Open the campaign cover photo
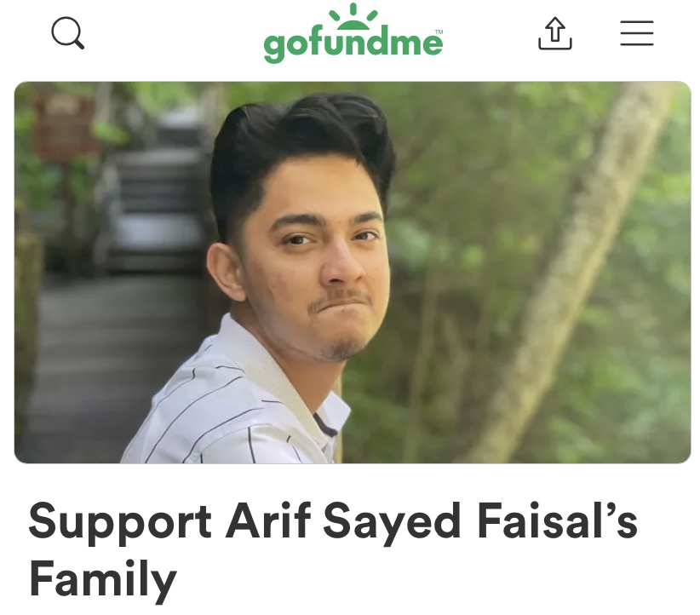Image resolution: width=700 pixels, height=615 pixels. coord(353,272)
